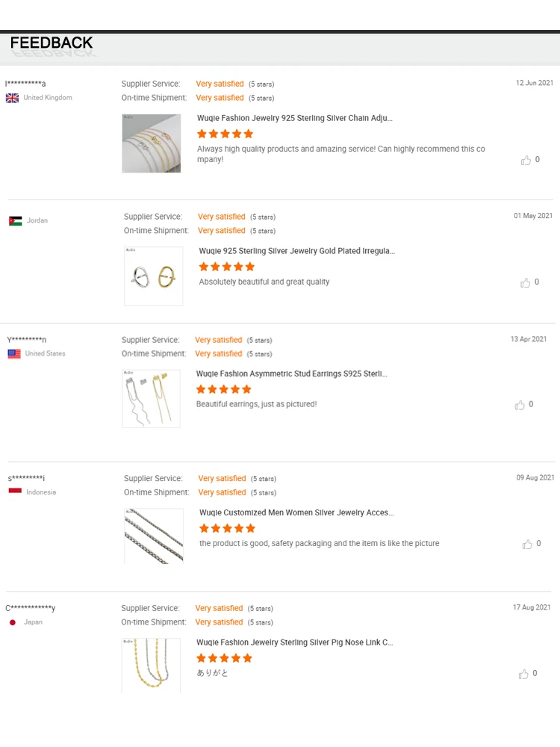Open the asymmetric stud earrings thumbnail
This screenshot has width=560, height=747.
(152, 399)
